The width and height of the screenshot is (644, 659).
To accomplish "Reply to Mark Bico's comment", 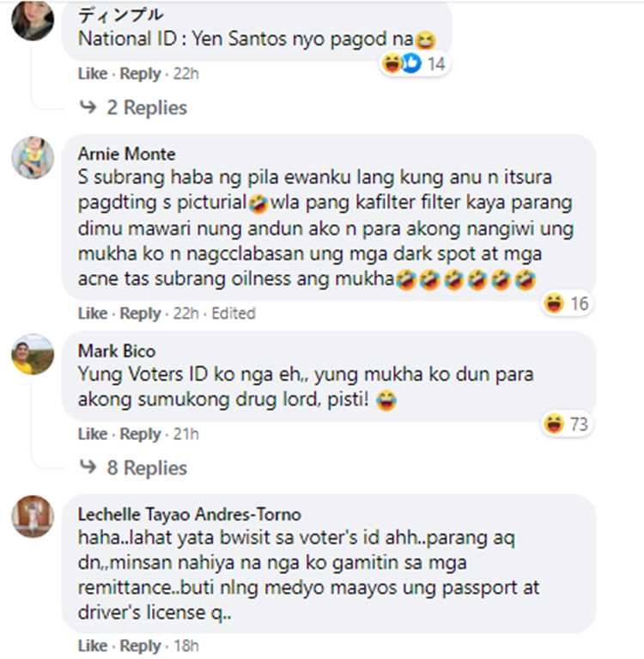I will point(140,434).
